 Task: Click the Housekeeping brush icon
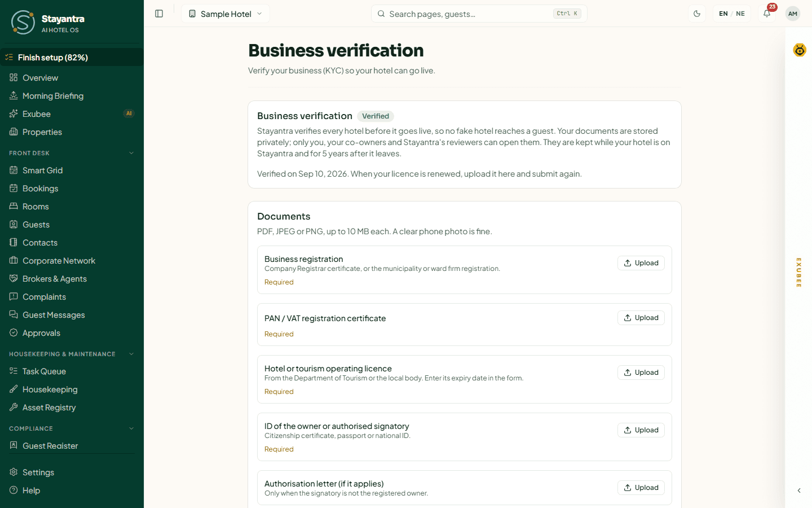tap(14, 389)
